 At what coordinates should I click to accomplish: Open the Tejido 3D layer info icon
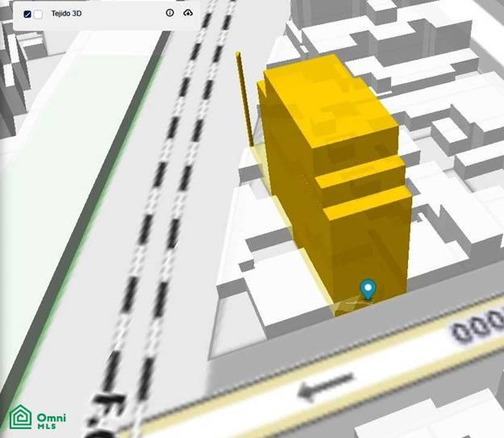[x=169, y=13]
